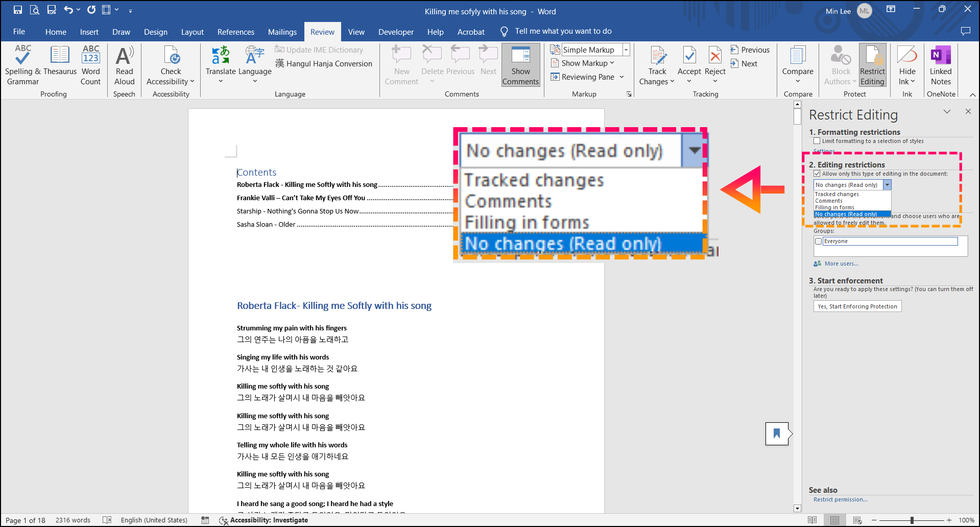
Task: Check the Everyone group checkbox
Action: click(x=819, y=241)
